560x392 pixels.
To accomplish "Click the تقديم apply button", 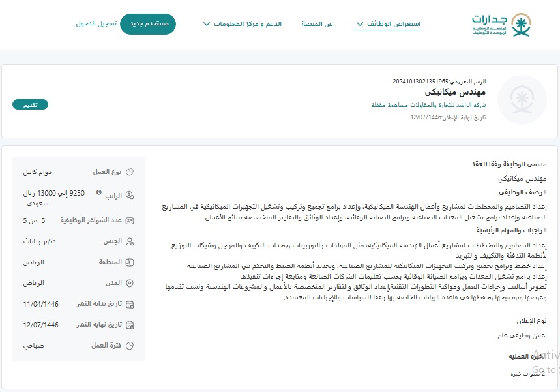I will pyautogui.click(x=31, y=104).
